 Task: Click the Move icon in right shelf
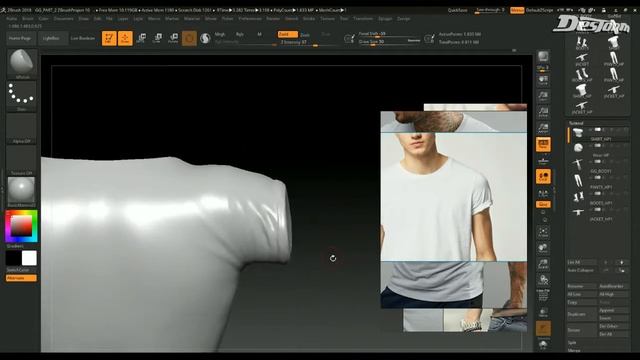coord(543,248)
